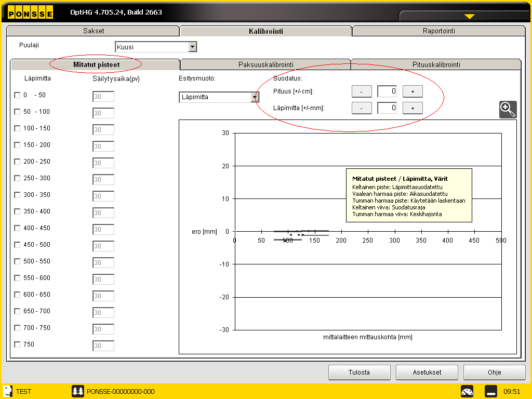Check the 100 - 150 diameter class
Image resolution: width=532 pixels, height=399 pixels.
(17, 128)
